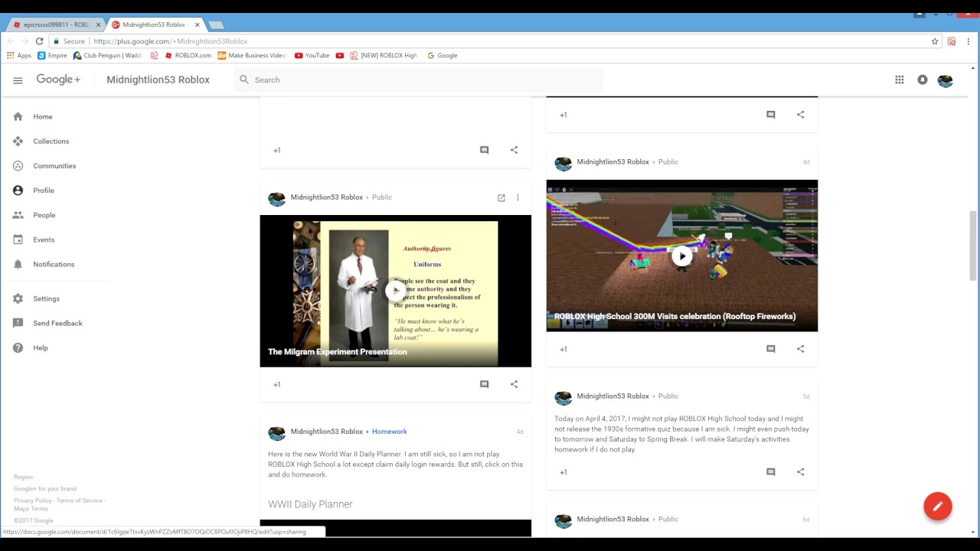The height and width of the screenshot is (551, 980).
Task: Click the Google+ logo
Action: pos(58,80)
